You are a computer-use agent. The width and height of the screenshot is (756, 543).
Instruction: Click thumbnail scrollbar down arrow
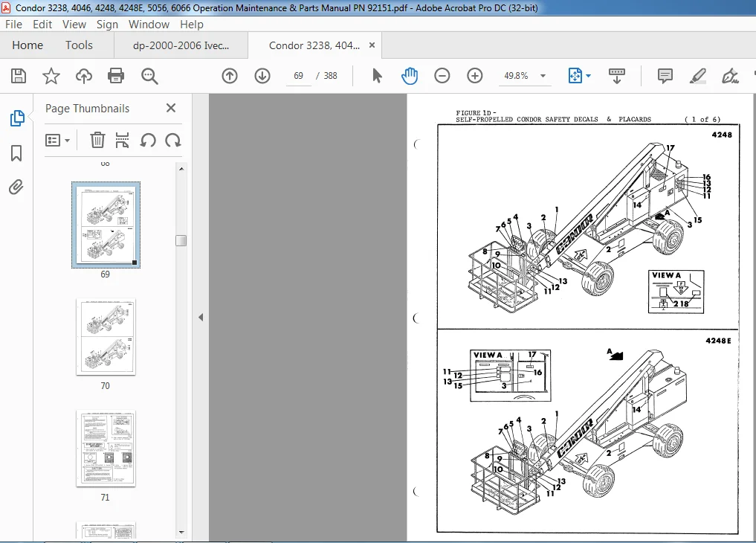click(x=181, y=533)
